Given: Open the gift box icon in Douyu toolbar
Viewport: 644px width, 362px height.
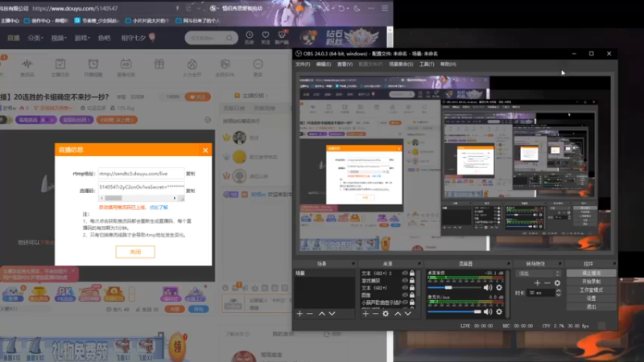Looking at the screenshot, I should click(x=159, y=64).
